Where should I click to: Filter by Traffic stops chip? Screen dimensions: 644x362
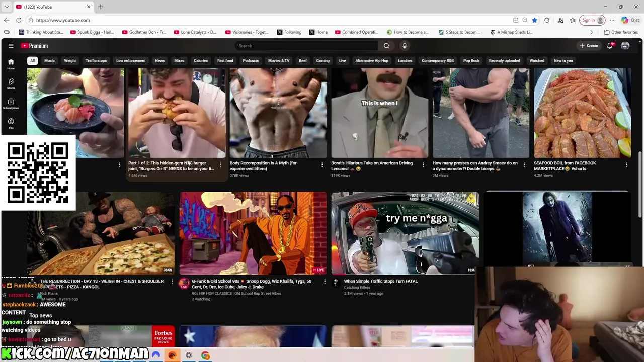click(96, 61)
